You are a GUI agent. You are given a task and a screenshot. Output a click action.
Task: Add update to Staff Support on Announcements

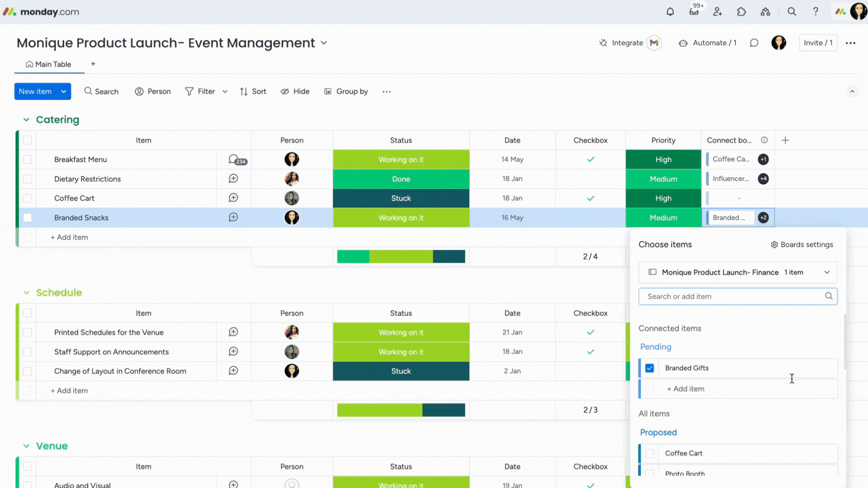click(x=233, y=352)
